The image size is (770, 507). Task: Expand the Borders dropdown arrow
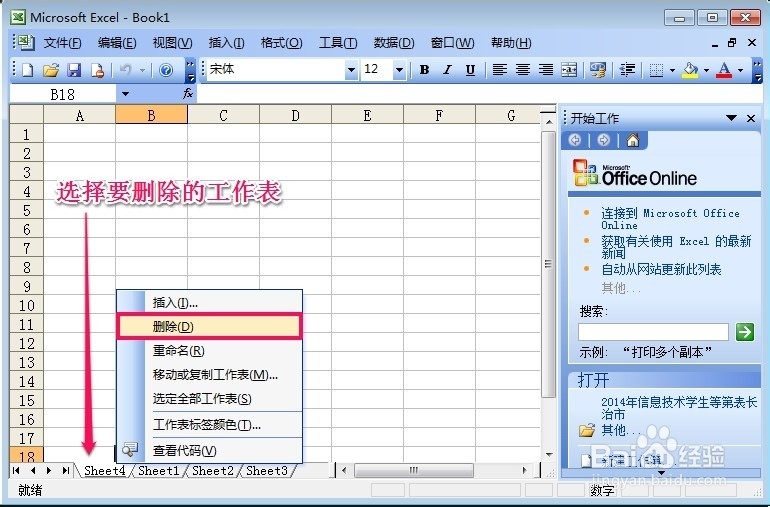pos(672,70)
